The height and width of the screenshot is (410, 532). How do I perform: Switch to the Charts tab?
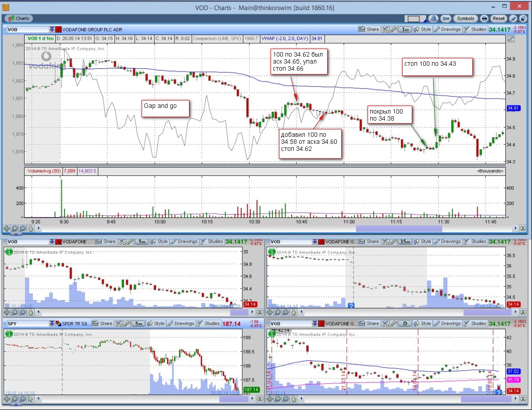click(19, 18)
